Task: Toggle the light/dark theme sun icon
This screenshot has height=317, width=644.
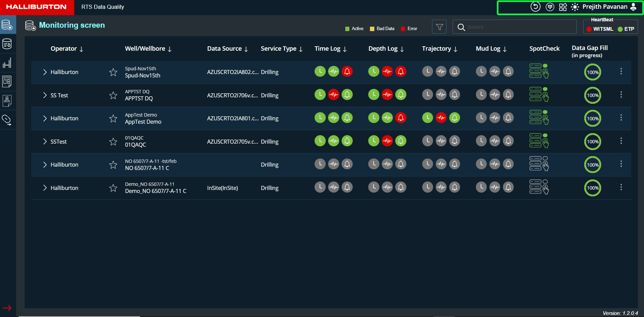Action: [x=575, y=7]
